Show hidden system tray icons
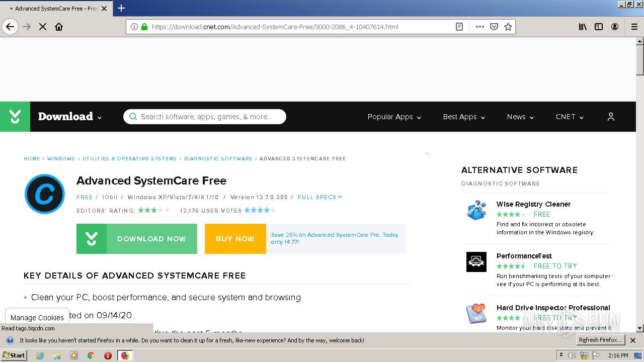Viewport: 644px width, 362px height. [x=561, y=355]
